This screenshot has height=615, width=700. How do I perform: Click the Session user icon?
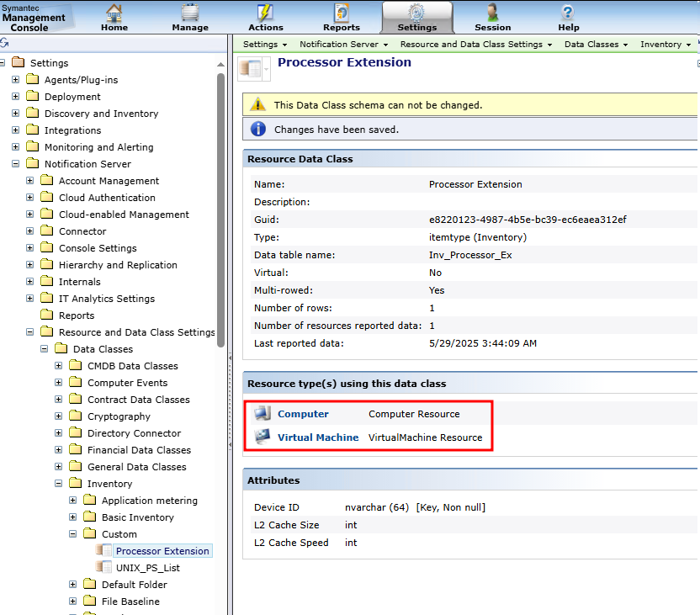pos(492,12)
